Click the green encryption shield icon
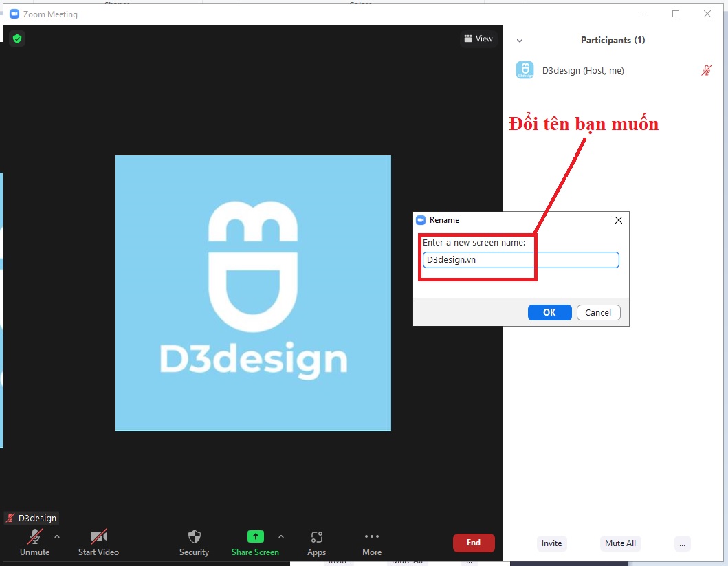 [x=17, y=39]
